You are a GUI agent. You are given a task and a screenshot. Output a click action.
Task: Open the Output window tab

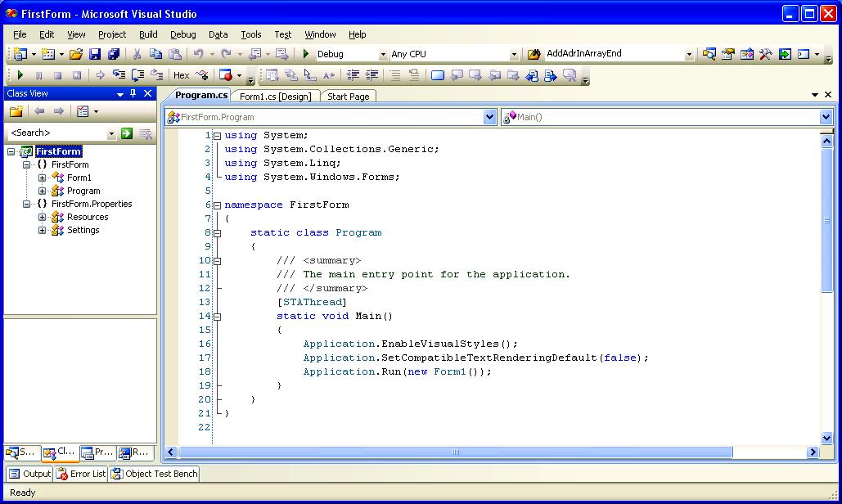[30, 474]
